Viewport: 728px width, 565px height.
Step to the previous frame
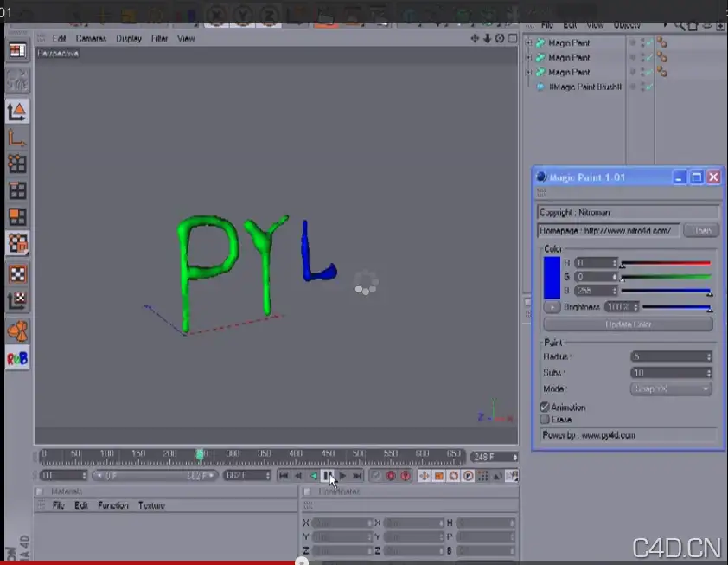[x=298, y=476]
